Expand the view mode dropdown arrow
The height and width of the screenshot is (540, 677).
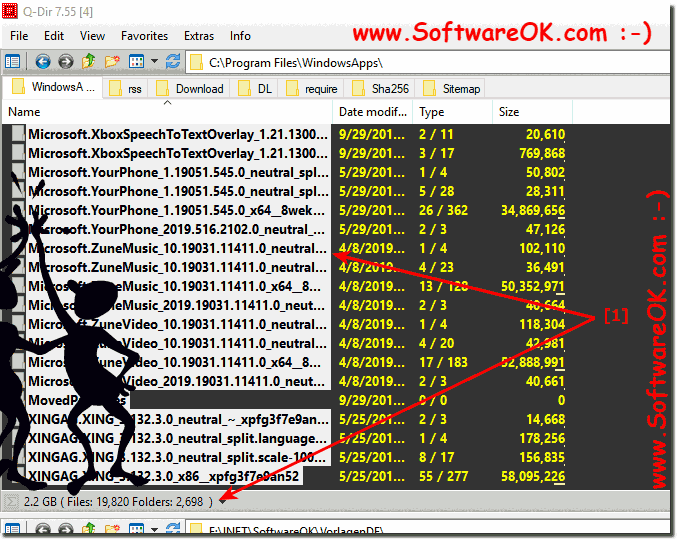point(154,61)
